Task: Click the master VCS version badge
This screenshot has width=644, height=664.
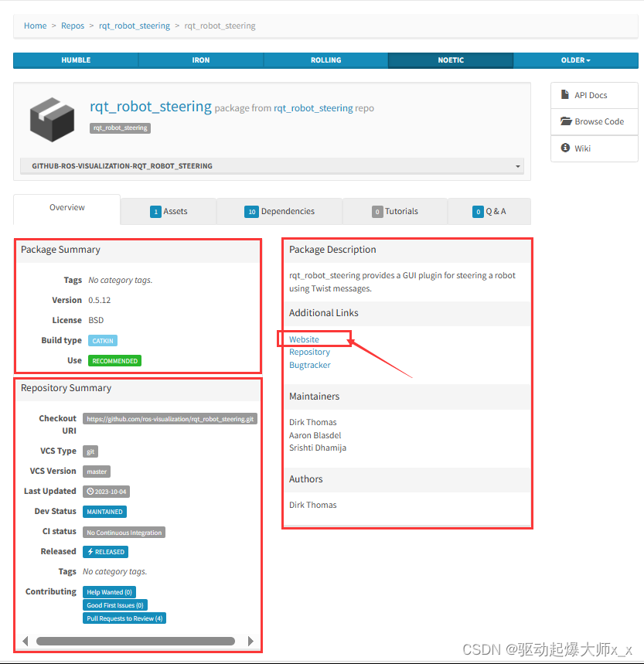Action: [97, 472]
